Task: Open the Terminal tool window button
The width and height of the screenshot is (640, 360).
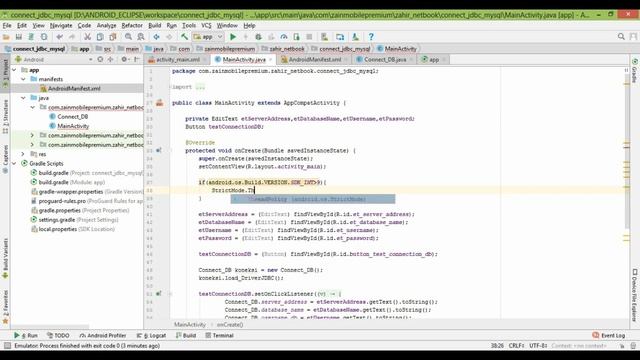Action: pos(220,336)
